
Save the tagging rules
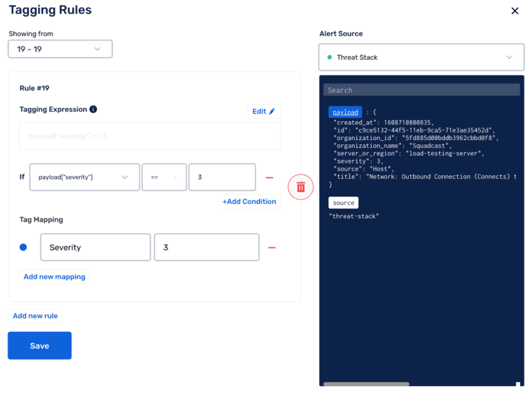click(39, 346)
